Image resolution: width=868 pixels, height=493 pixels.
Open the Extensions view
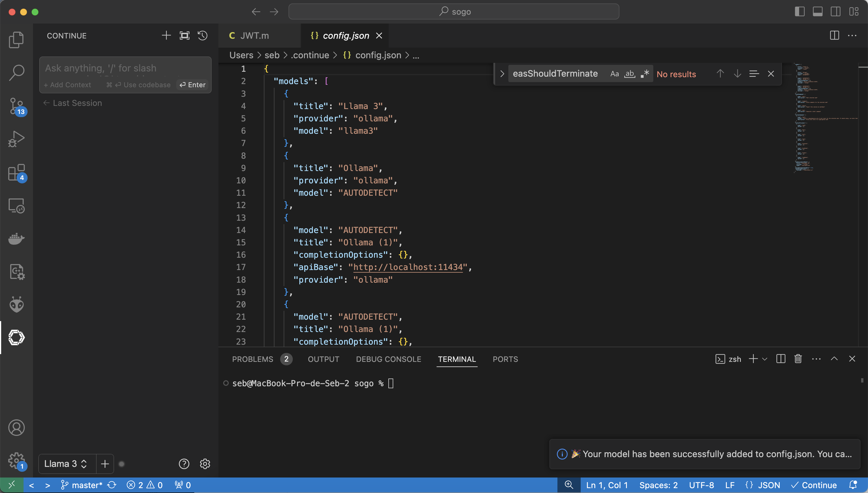16,173
